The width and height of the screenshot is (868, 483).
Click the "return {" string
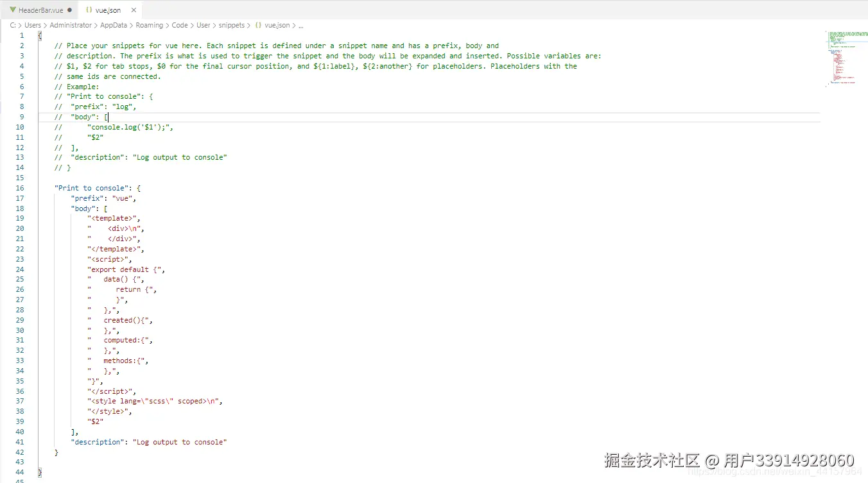click(x=120, y=289)
